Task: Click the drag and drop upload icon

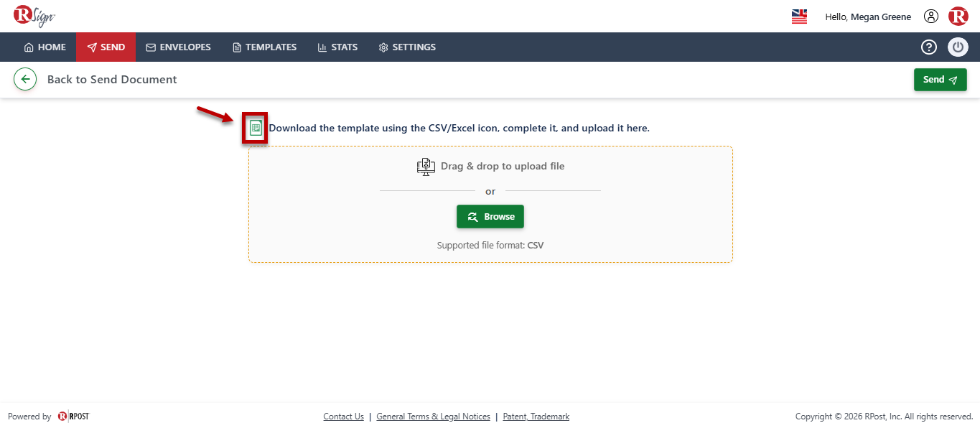Action: (426, 167)
